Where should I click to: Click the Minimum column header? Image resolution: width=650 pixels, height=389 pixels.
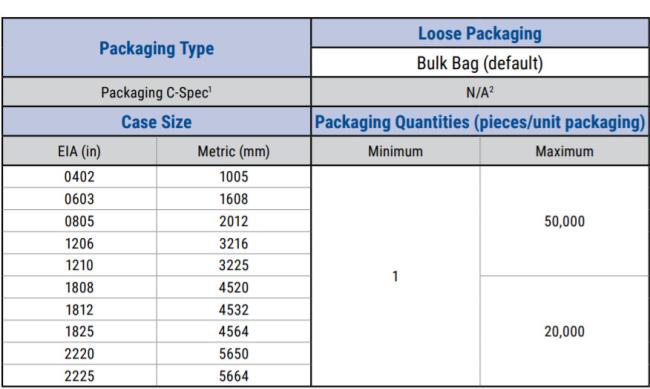(x=395, y=151)
